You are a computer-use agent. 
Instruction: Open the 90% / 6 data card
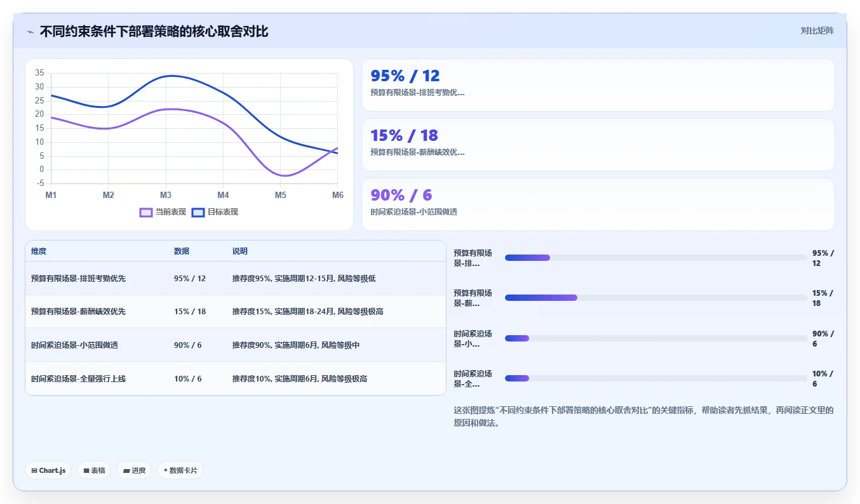pyautogui.click(x=598, y=204)
